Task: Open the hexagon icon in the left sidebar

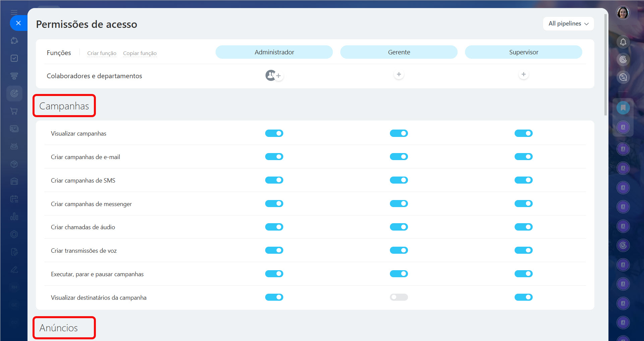Action: tap(14, 234)
